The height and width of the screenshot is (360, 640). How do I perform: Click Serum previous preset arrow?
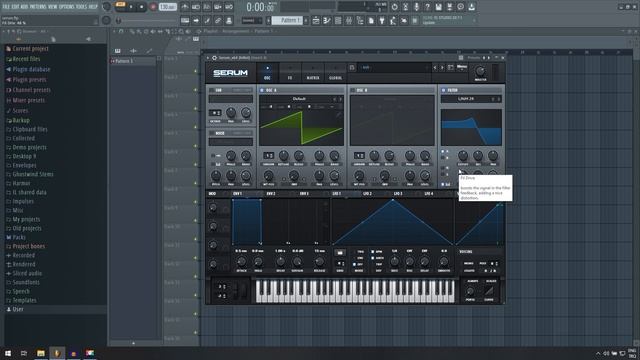(435, 68)
